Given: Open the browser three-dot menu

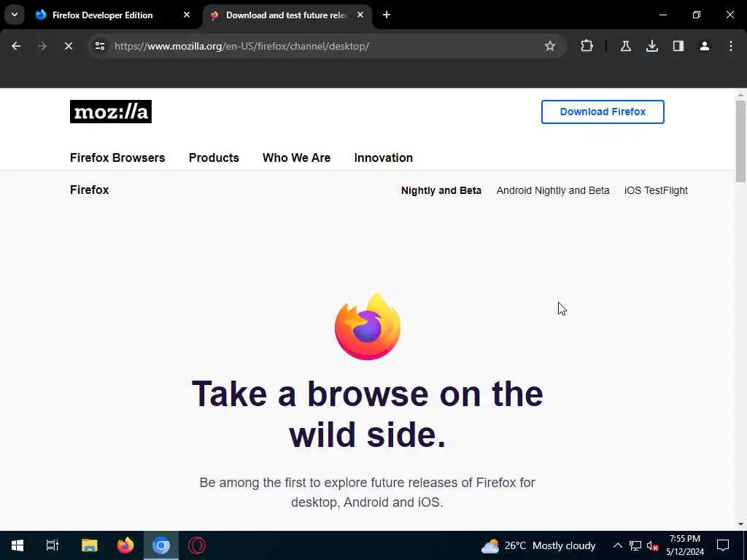Looking at the screenshot, I should click(731, 46).
